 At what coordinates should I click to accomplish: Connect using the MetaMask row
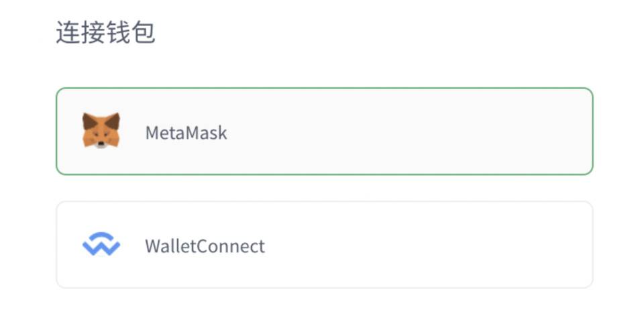pyautogui.click(x=324, y=131)
